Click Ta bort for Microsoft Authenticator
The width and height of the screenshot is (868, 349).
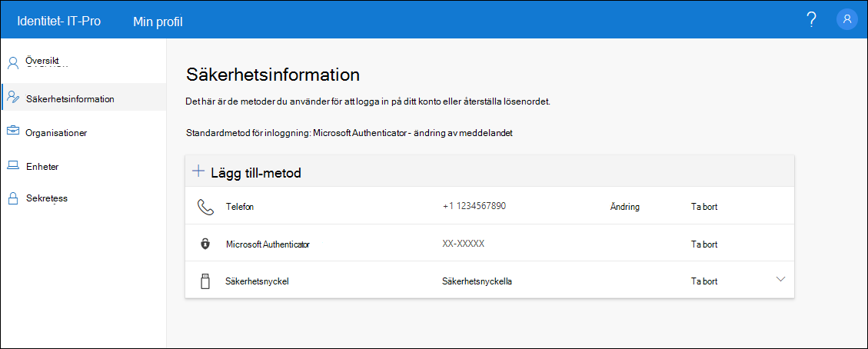pyautogui.click(x=704, y=244)
